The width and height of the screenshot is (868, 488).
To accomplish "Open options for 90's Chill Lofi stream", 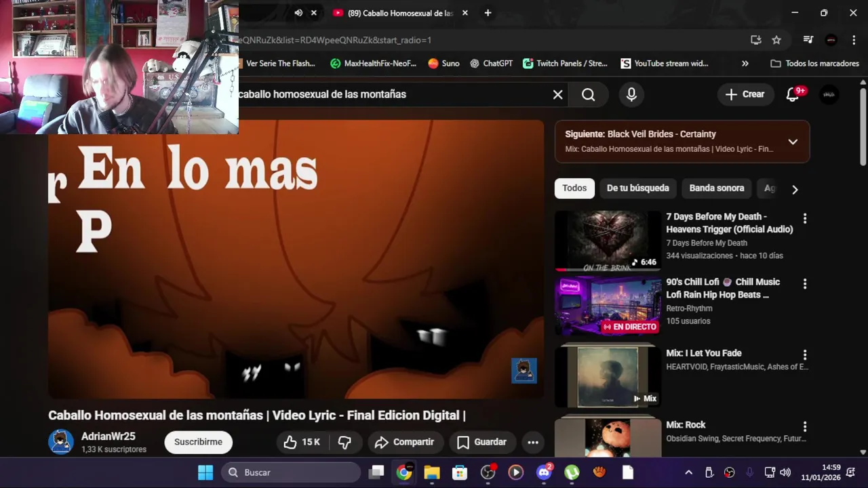I will (805, 283).
